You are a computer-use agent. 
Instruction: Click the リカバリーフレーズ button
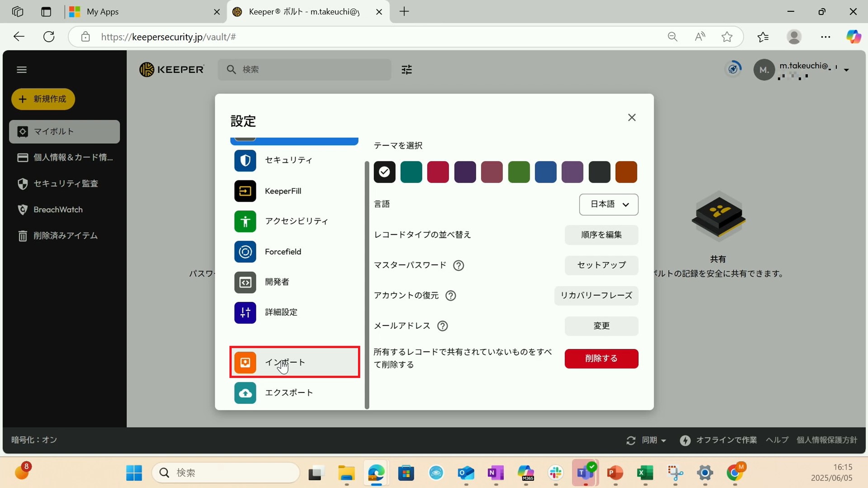596,296
